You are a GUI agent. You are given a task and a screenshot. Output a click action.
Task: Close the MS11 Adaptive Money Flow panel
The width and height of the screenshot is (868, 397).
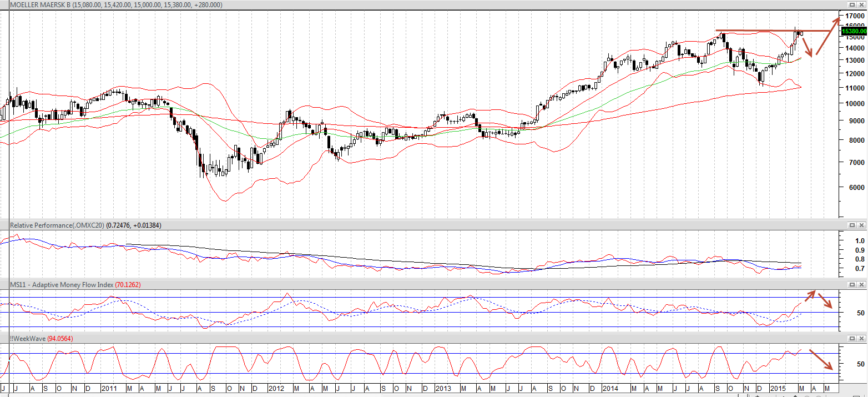(x=861, y=284)
